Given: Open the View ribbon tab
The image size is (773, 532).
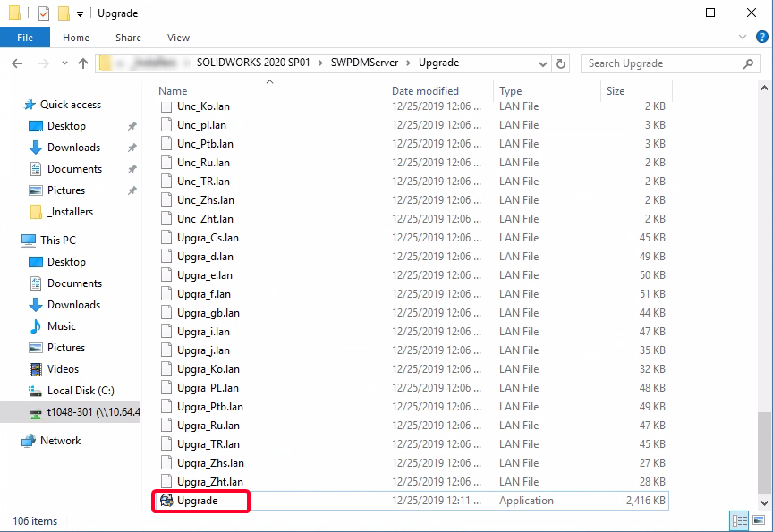Looking at the screenshot, I should pyautogui.click(x=178, y=38).
